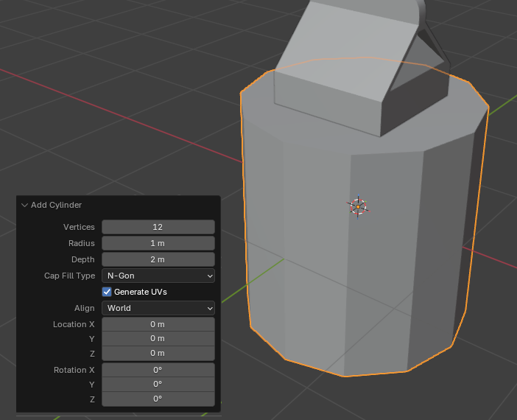The image size is (517, 420).
Task: Click the 3D cursor in the viewport
Action: 358,207
